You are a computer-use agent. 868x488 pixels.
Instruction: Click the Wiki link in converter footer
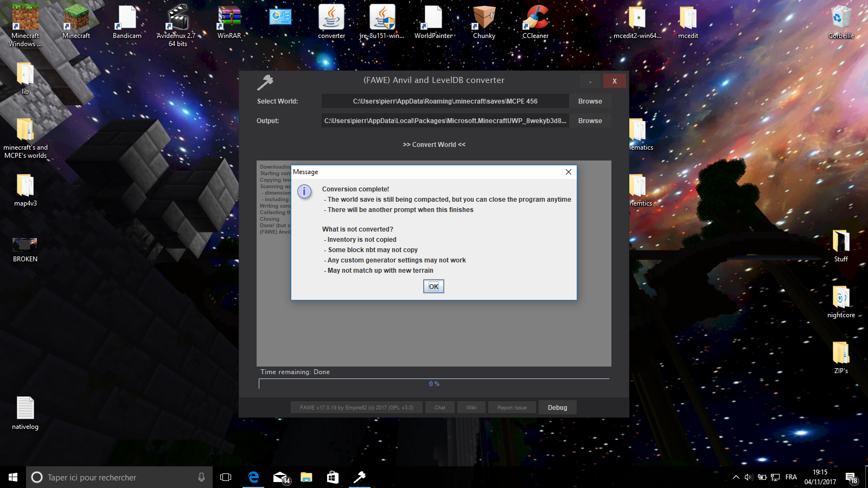pyautogui.click(x=471, y=408)
